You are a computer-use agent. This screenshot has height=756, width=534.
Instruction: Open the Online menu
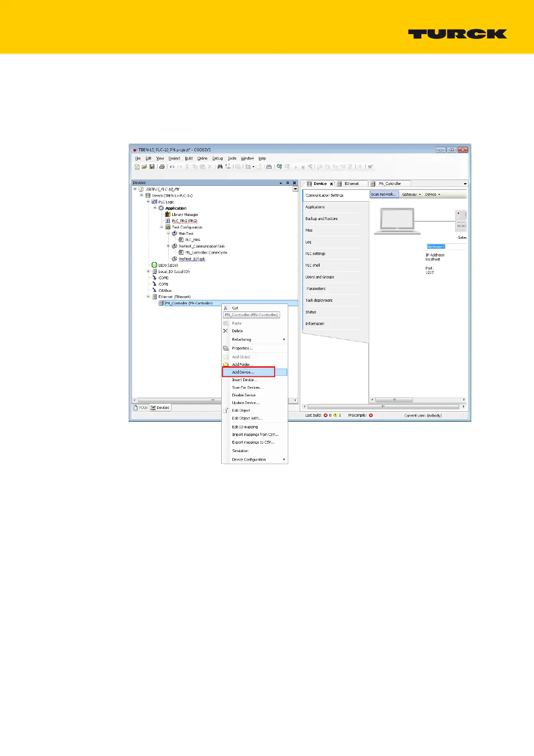[202, 158]
